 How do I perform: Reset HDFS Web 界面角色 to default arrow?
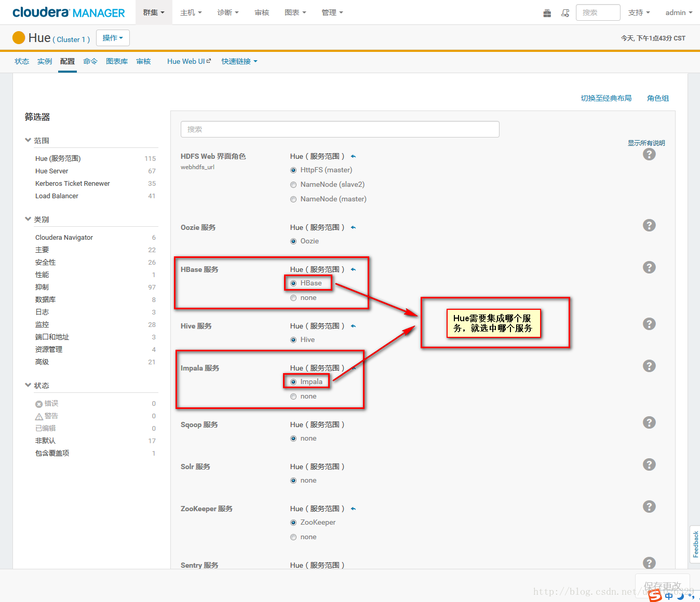tap(353, 156)
